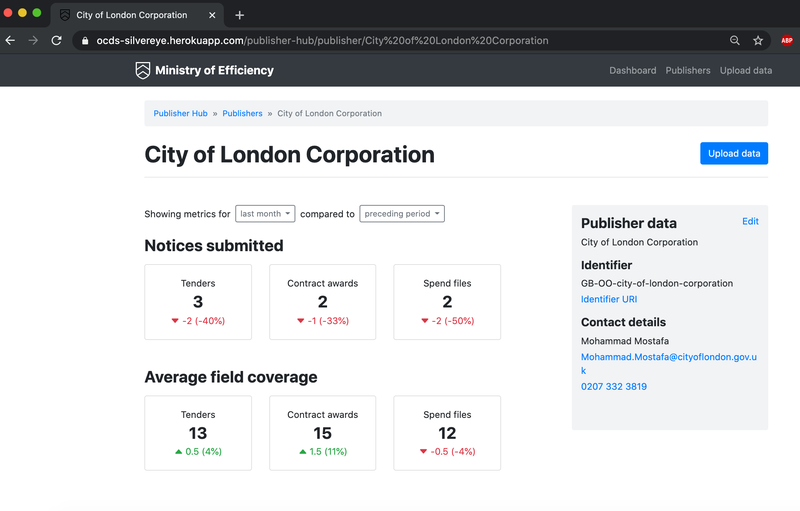This screenshot has height=511, width=800.
Task: Click Spend files card under Average field coverage
Action: (x=447, y=433)
